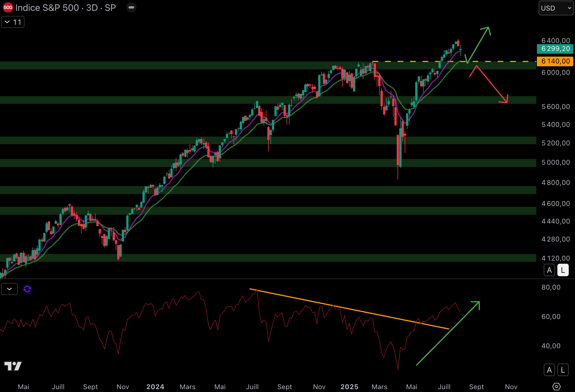Select the orange 6 140,00 price level label

point(555,61)
